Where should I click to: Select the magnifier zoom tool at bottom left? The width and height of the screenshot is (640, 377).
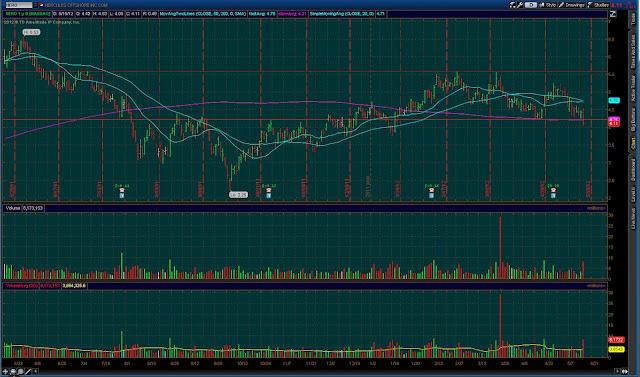point(20,371)
